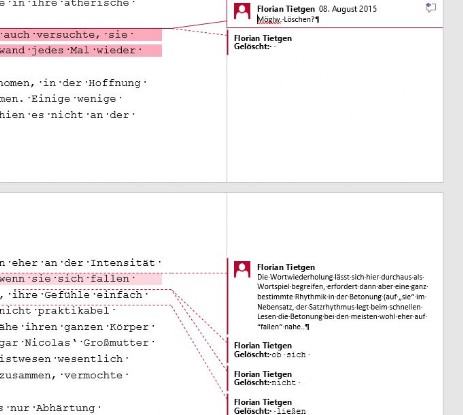Click Florian Tietgen's avatar in the top comment
The image size is (463, 415).
tap(242, 11)
